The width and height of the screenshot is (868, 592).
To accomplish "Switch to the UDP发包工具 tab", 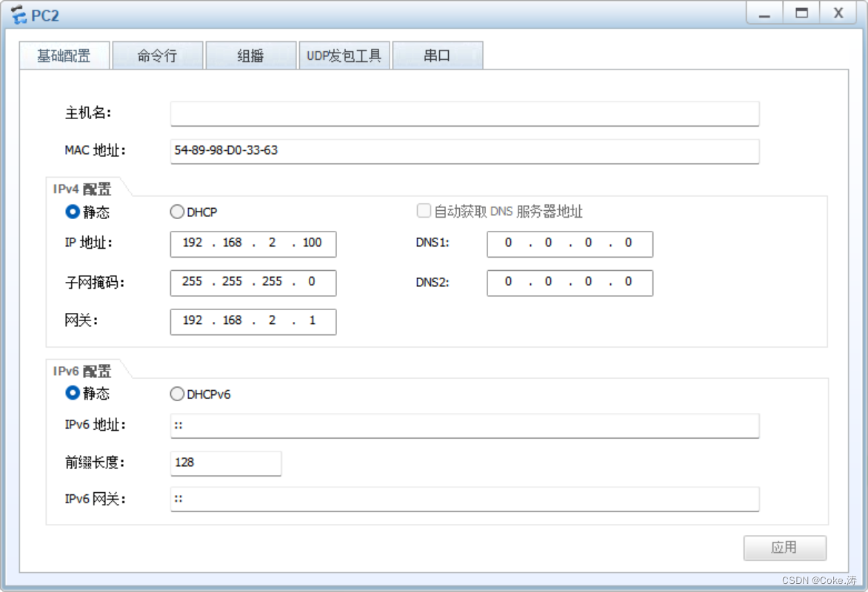I will 344,55.
